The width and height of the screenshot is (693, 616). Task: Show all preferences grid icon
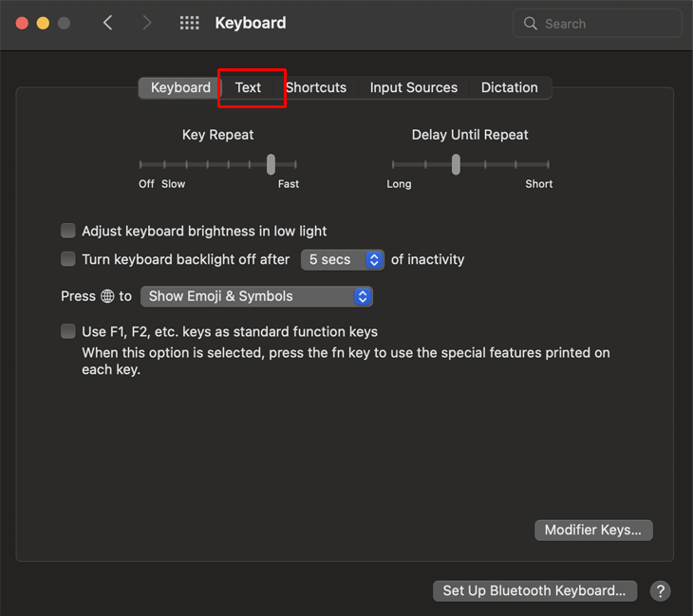(x=189, y=23)
